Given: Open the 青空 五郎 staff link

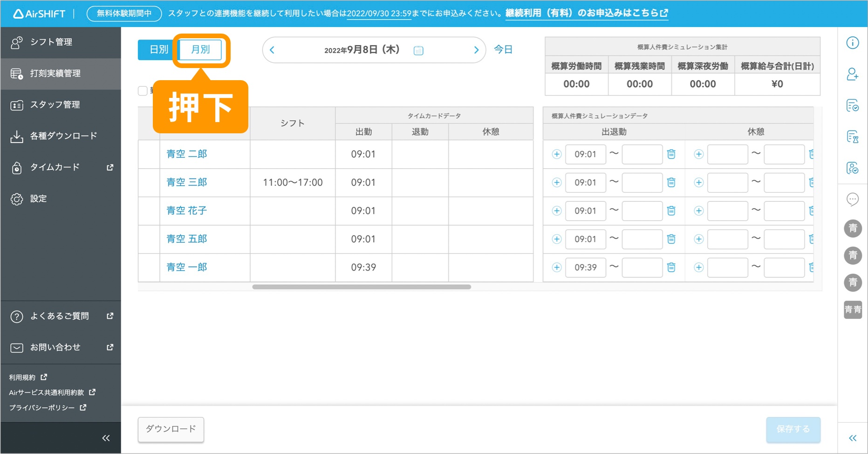Looking at the screenshot, I should coord(187,239).
